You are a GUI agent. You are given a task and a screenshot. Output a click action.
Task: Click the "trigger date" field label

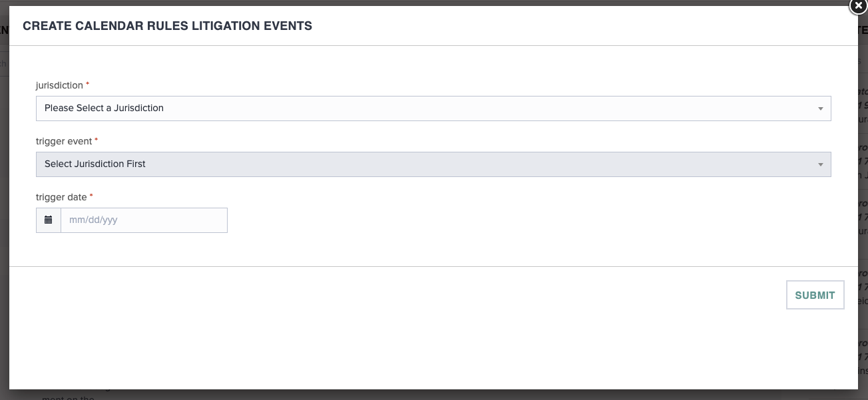(61, 198)
